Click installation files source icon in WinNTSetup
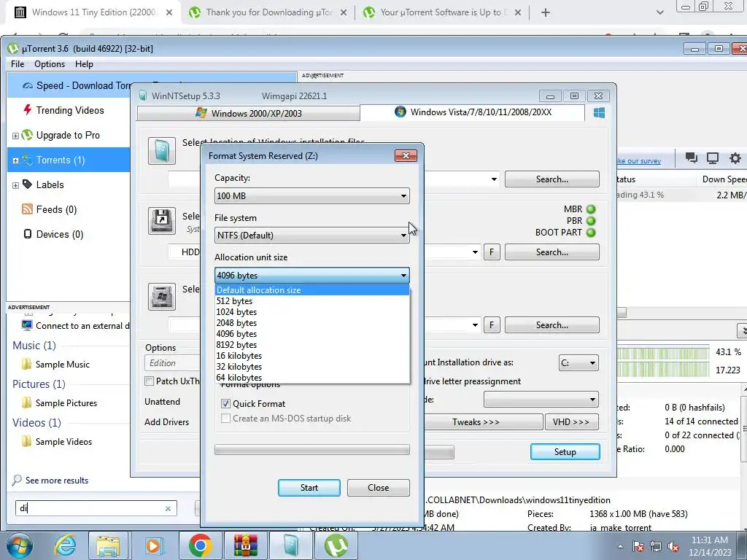This screenshot has width=747, height=560. click(162, 152)
